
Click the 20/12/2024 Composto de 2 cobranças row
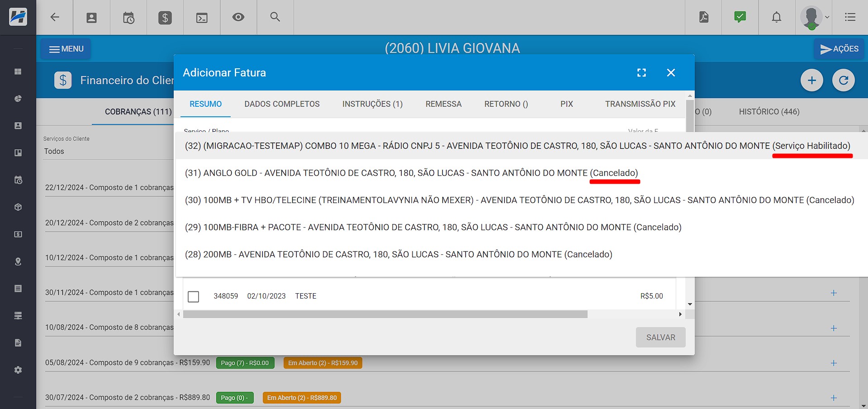point(109,223)
